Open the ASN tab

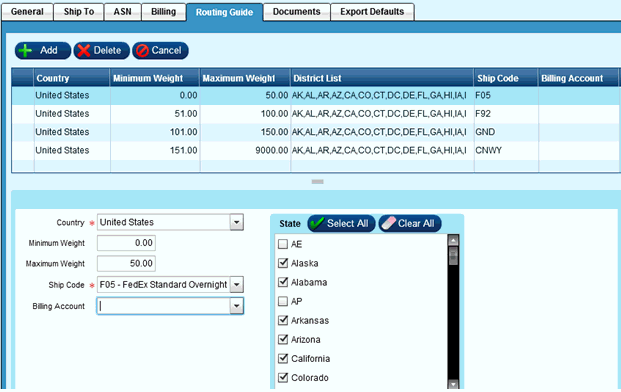tap(122, 12)
